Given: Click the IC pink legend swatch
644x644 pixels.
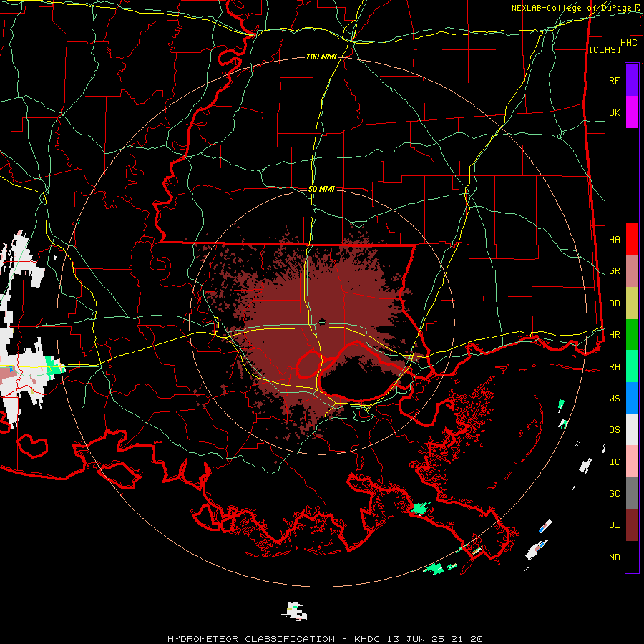Looking at the screenshot, I should tap(632, 462).
